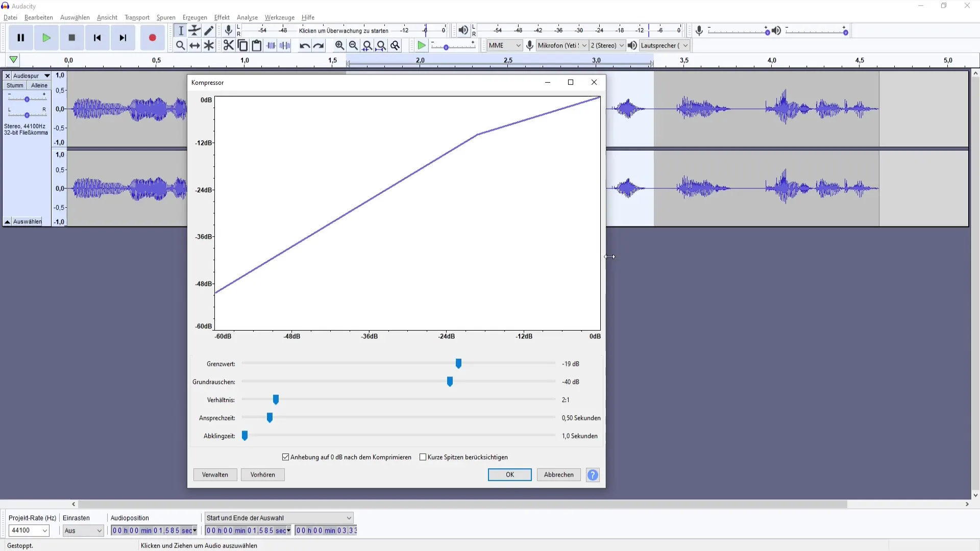980x551 pixels.
Task: Click Play-at-Speed small green button
Action: point(422,45)
